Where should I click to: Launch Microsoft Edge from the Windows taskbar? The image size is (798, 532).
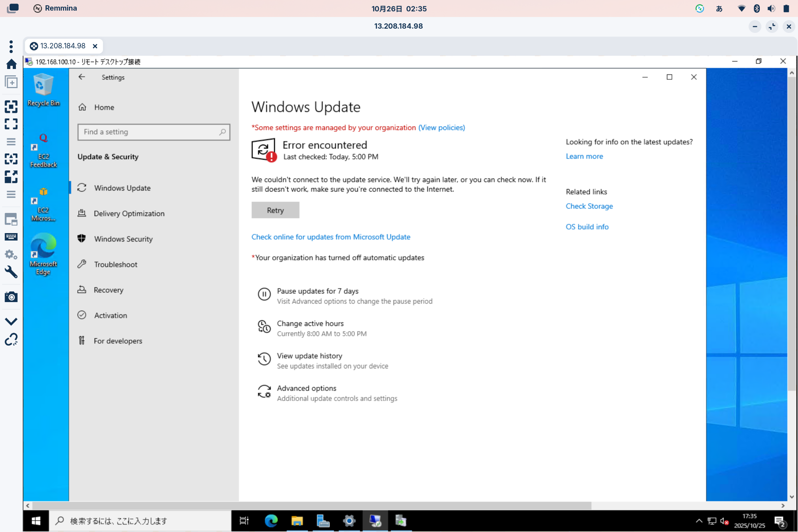click(x=271, y=521)
